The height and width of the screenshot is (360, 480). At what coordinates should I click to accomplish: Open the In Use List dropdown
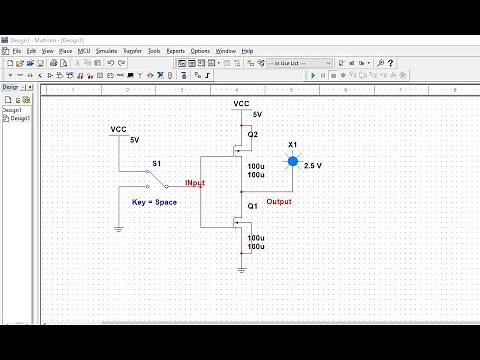300,63
